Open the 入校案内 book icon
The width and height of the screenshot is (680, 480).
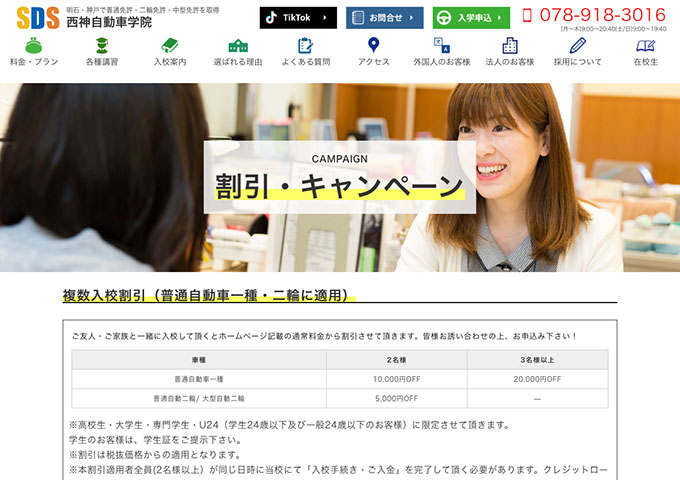tap(170, 45)
